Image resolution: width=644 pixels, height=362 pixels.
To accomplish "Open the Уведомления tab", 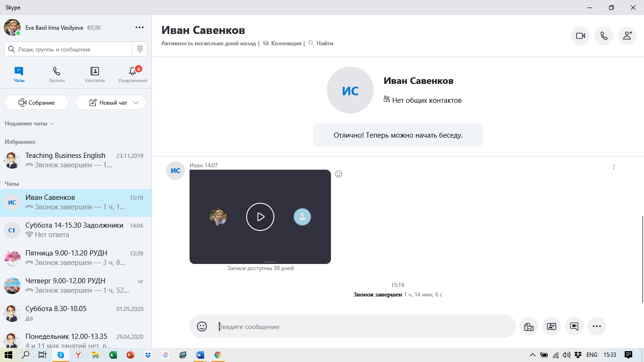I will coord(132,74).
